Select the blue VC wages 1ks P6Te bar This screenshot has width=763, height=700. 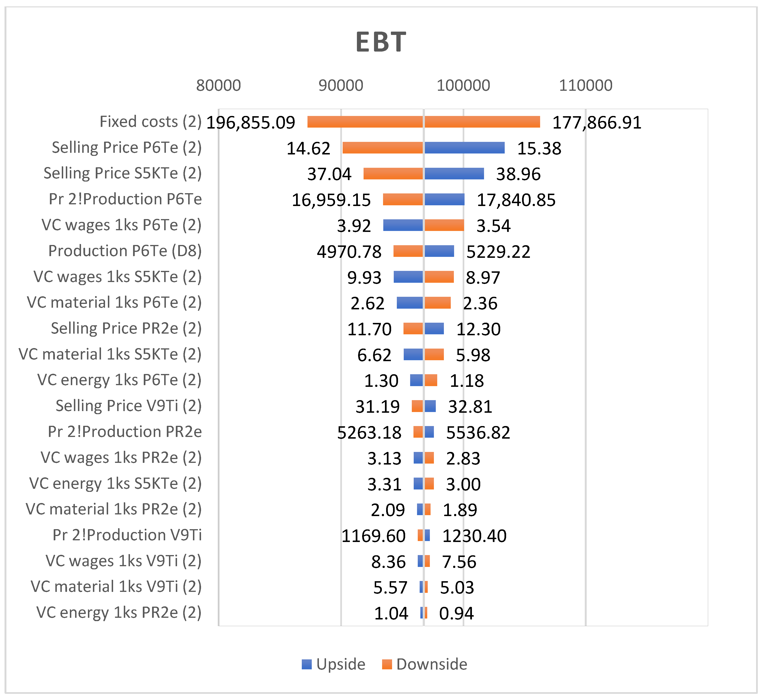[x=403, y=225]
